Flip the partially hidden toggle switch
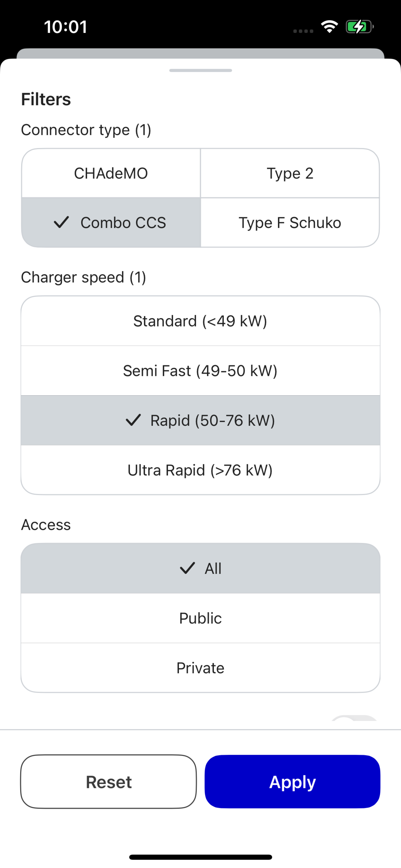The image size is (401, 868). pos(354,718)
